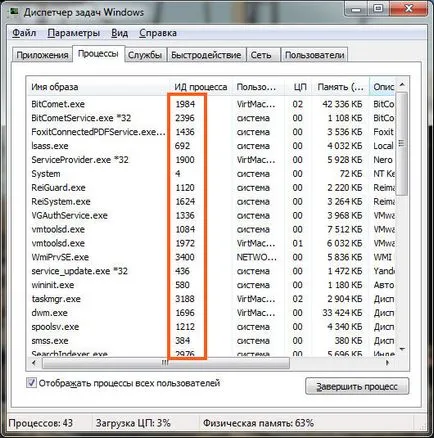Select the WmiPrvSE.exe process
The height and width of the screenshot is (438, 434).
click(x=211, y=257)
